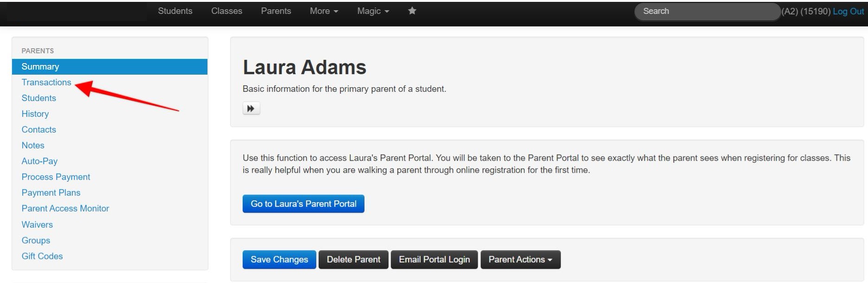The height and width of the screenshot is (283, 868).
Task: Go to Laura's Parent Portal
Action: tap(303, 204)
